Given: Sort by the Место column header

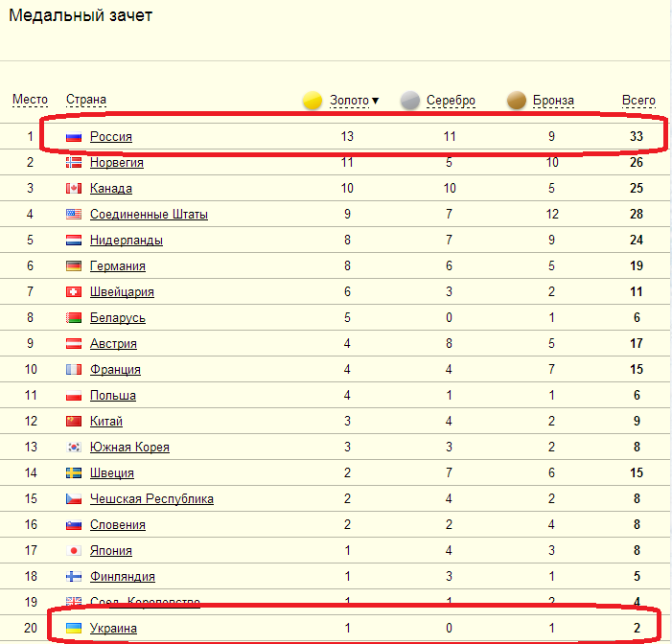Looking at the screenshot, I should (x=30, y=100).
